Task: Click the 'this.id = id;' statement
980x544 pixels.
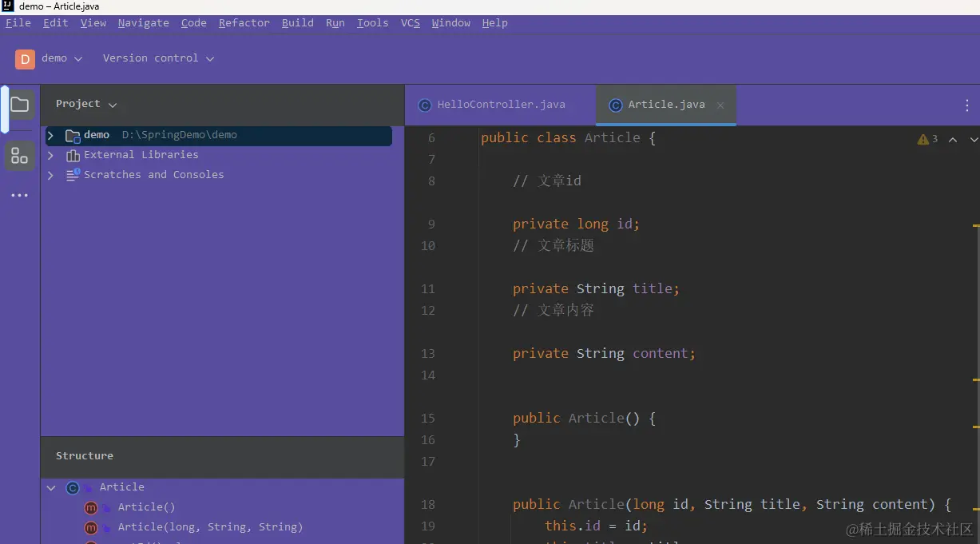Action: (596, 526)
